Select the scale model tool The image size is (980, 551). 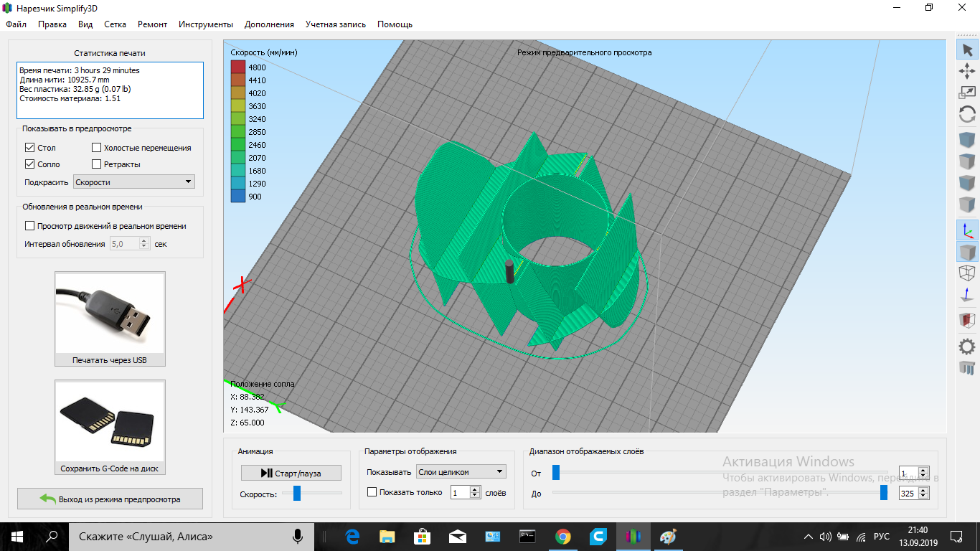(x=967, y=92)
